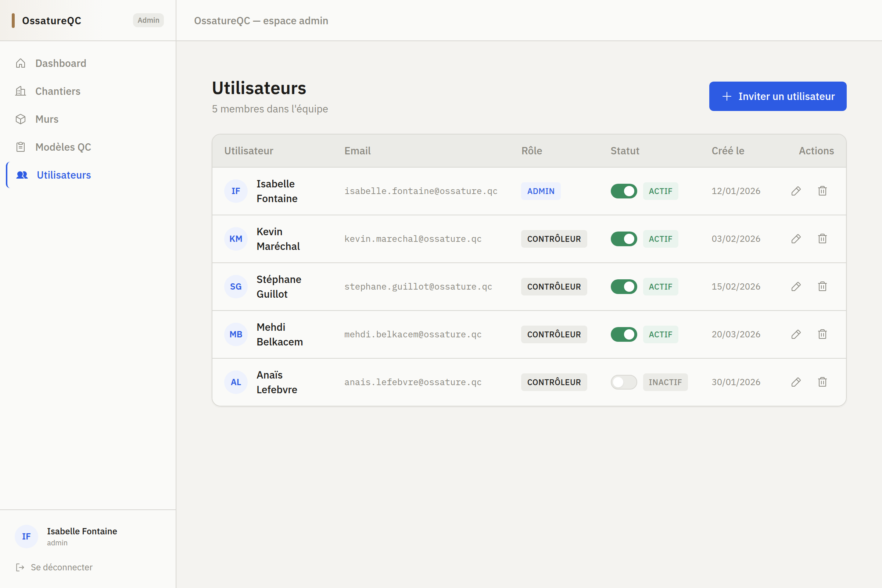Viewport: 882px width, 588px height.
Task: Click Inviter un utilisateur button
Action: pyautogui.click(x=777, y=96)
